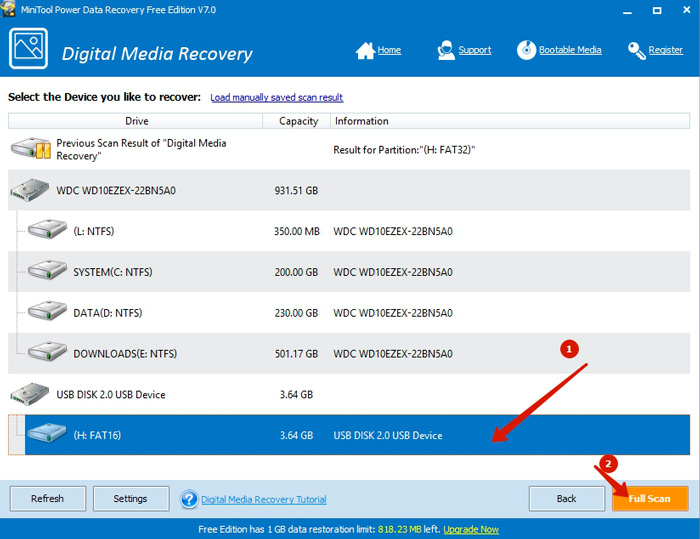Select Previous Scan Result of Digital Media Recovery
Image resolution: width=700 pixels, height=539 pixels.
[x=349, y=149]
